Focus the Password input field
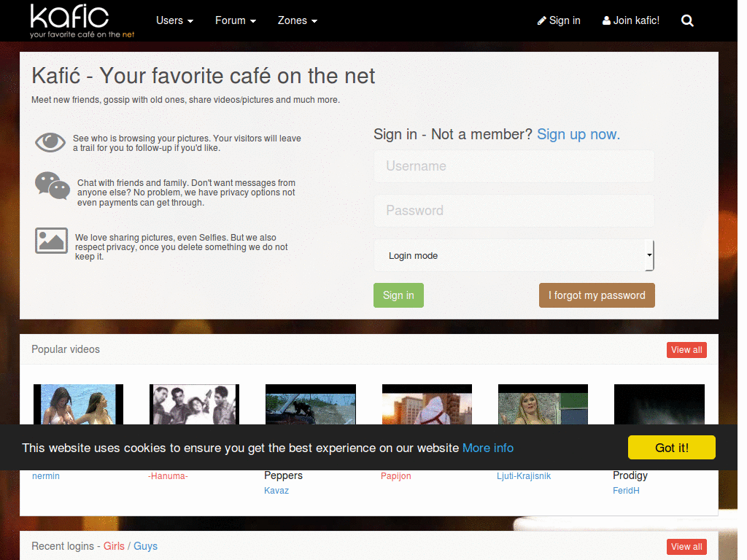Viewport: 747px width, 560px height. tap(514, 211)
